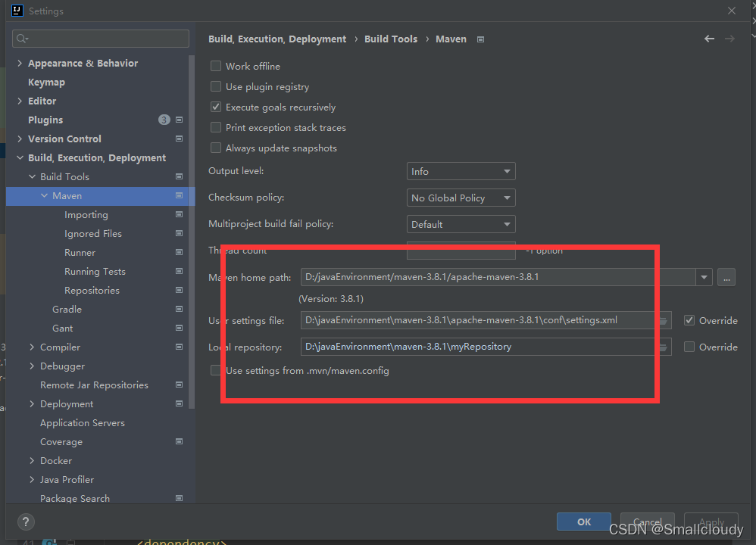Viewport: 756px width, 545px height.
Task: Expand the Editor section
Action: click(x=20, y=101)
